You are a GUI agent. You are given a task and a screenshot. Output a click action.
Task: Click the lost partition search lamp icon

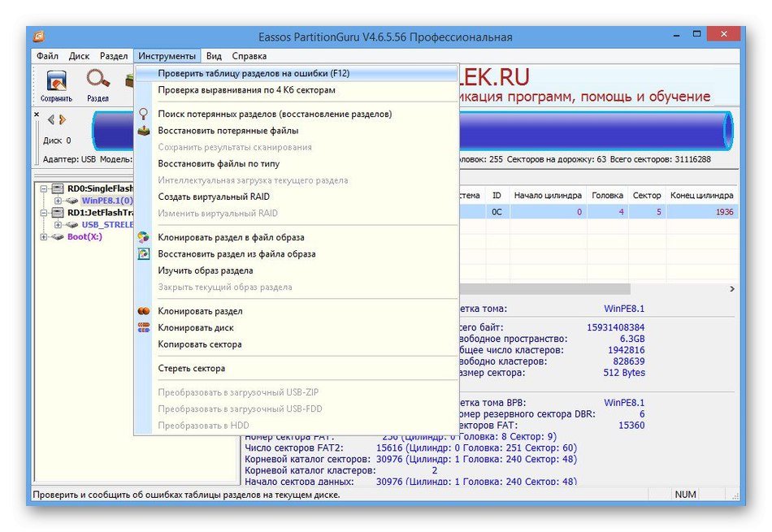click(143, 115)
